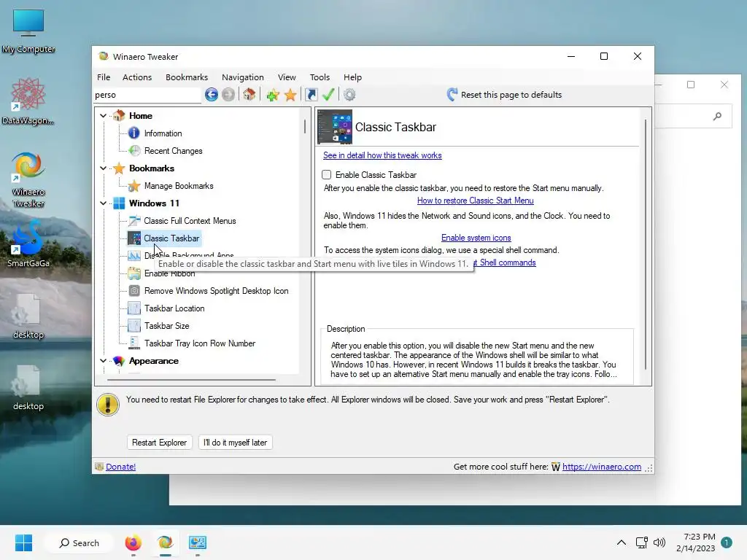
Task: Select My Computer desktop icon
Action: coord(28,31)
